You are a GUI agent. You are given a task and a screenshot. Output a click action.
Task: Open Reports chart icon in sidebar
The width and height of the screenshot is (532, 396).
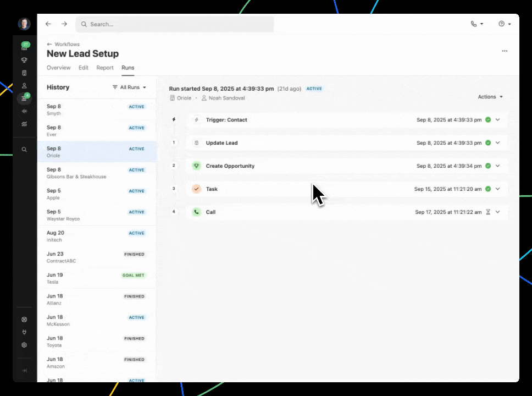tap(24, 124)
